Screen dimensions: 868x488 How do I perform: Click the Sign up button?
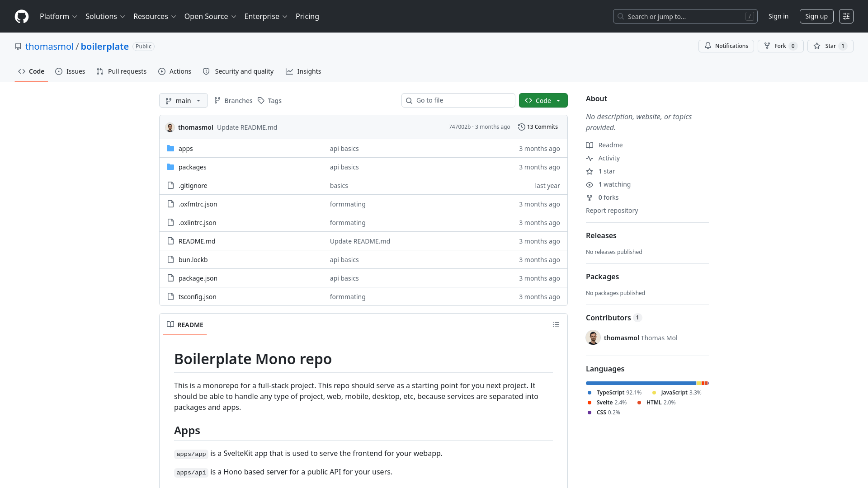[x=816, y=16]
